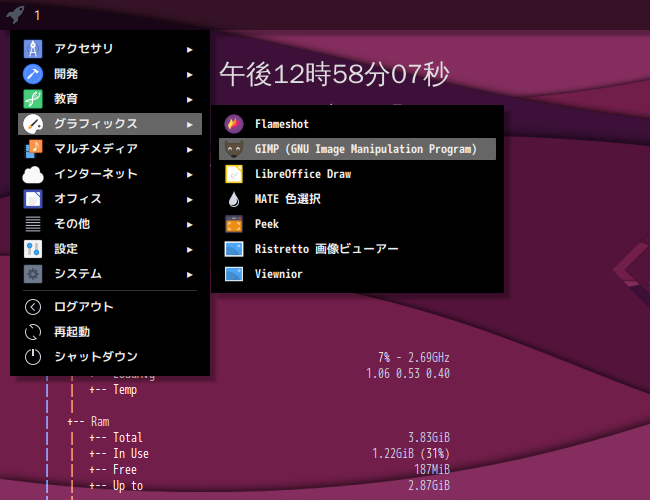Expand the 設定 submenu arrow
This screenshot has width=650, height=500.
(x=189, y=250)
